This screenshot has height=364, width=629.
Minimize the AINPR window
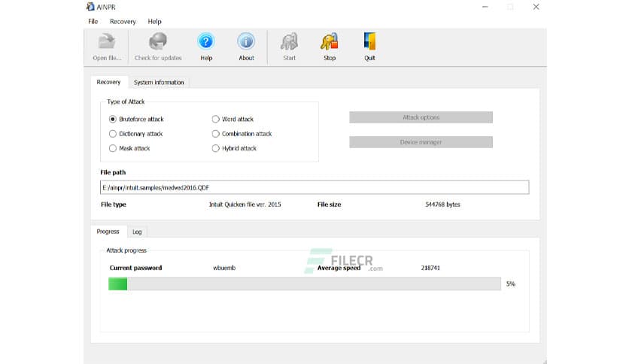click(x=485, y=7)
